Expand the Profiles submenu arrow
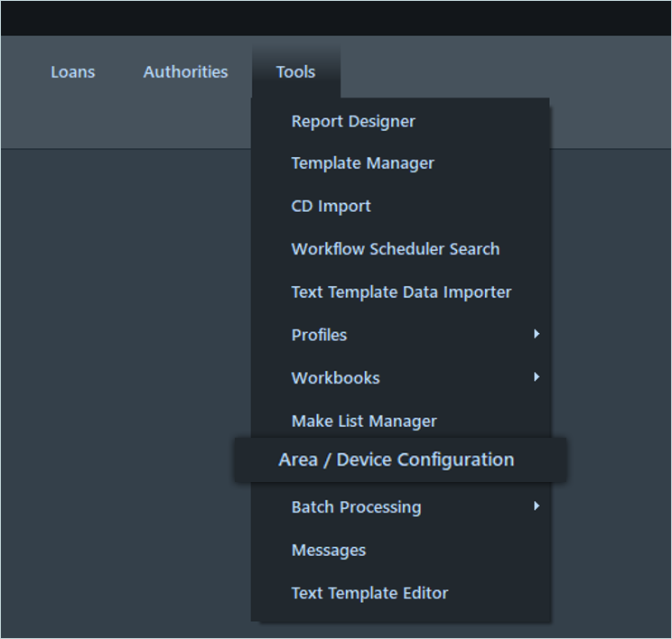This screenshot has height=639, width=672. 537,334
